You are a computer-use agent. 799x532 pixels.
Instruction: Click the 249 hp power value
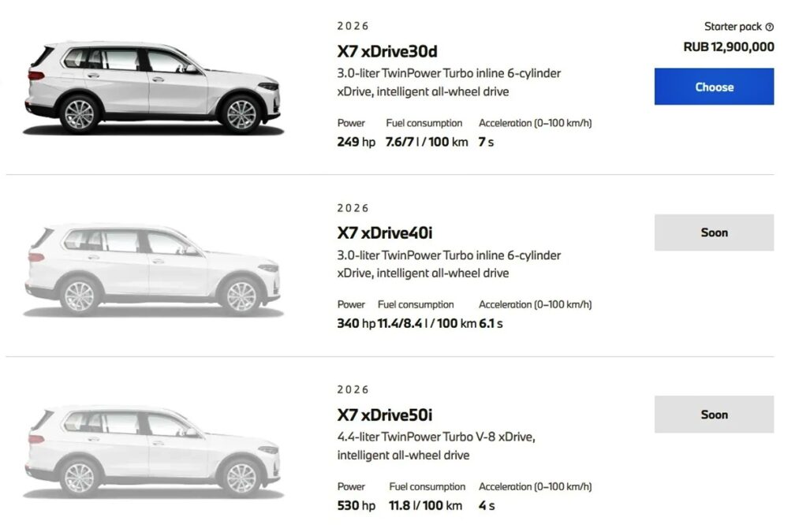(357, 142)
